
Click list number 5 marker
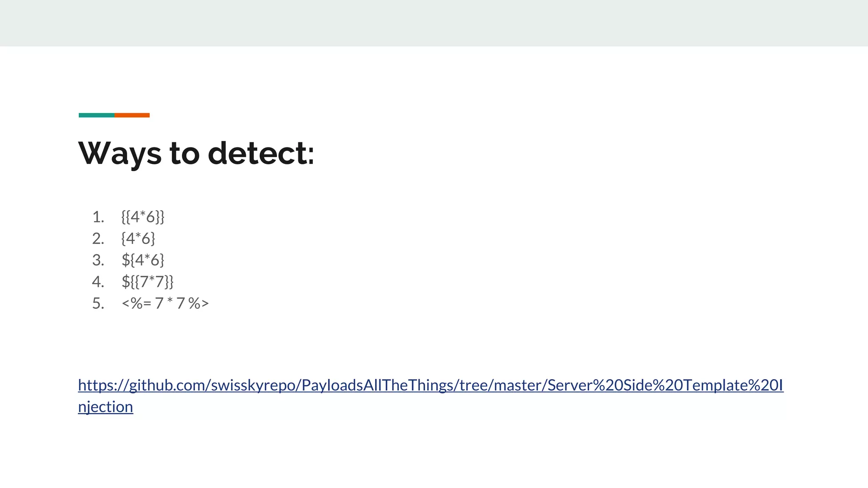click(x=98, y=303)
